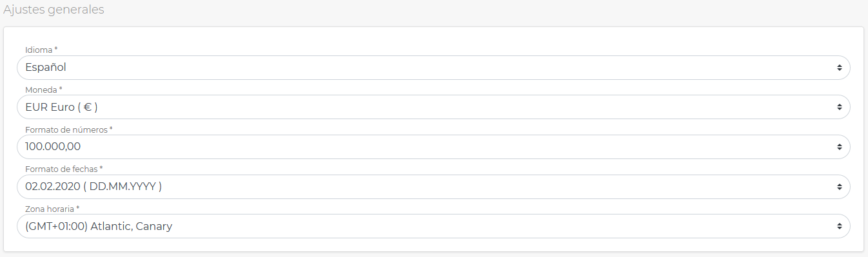Image resolution: width=868 pixels, height=257 pixels.
Task: Open the Moneda dropdown showing EUR Euro
Action: 433,107
